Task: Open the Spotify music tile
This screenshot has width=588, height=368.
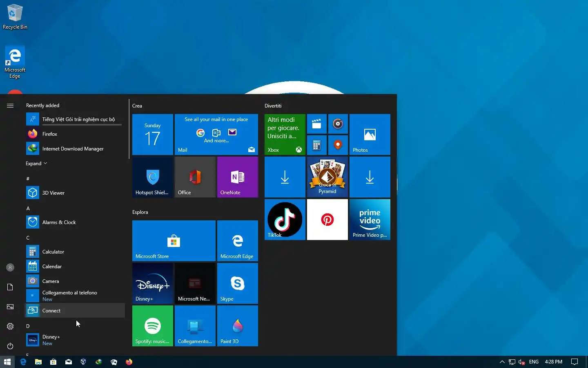Action: [x=153, y=326]
